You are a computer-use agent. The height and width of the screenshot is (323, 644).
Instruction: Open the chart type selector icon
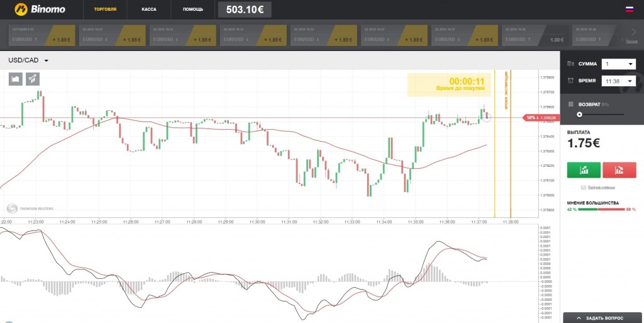16,79
